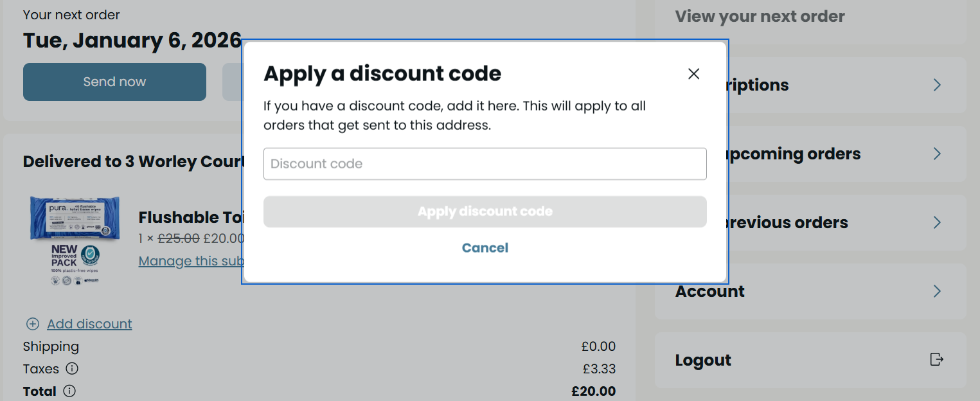Click the Account row chevron arrow

pos(937,291)
